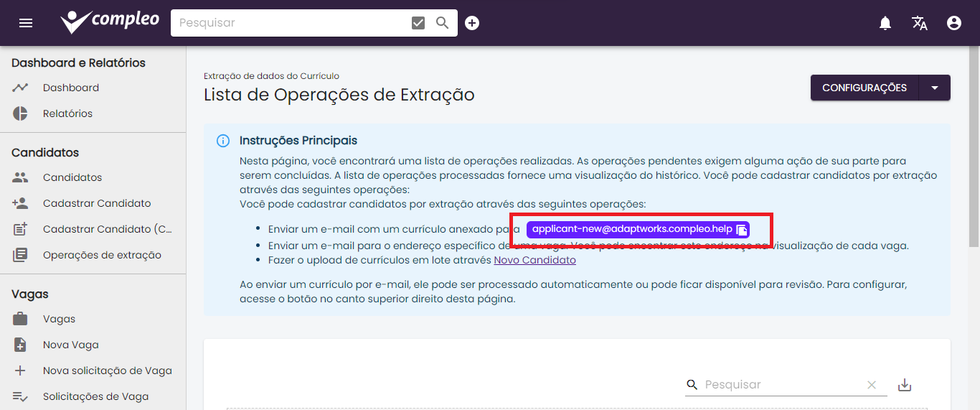
Task: Open Solicitações de Vaga in sidebar
Action: [x=95, y=396]
